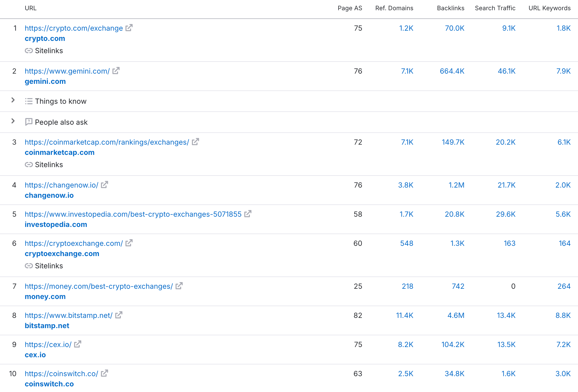Click the Things to know list icon
Image resolution: width=578 pixels, height=392 pixels.
(29, 101)
